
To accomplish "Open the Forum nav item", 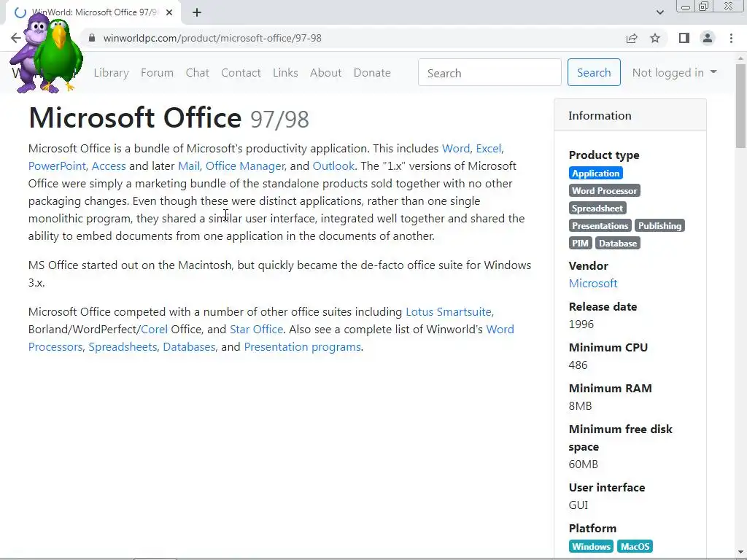I will (x=158, y=73).
